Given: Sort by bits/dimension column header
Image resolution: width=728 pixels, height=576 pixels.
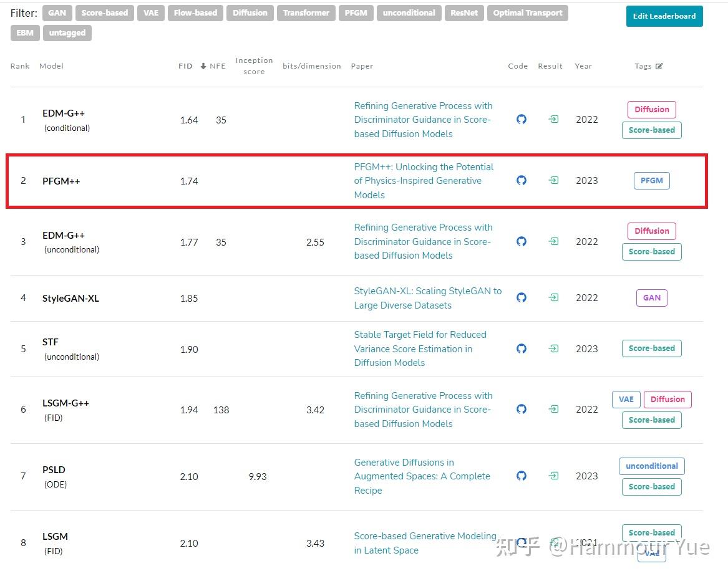Looking at the screenshot, I should (312, 66).
